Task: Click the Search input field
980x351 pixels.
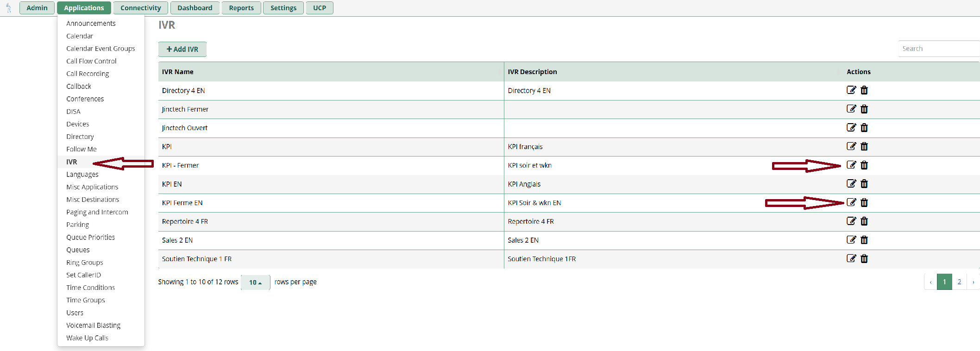Action: pyautogui.click(x=939, y=49)
